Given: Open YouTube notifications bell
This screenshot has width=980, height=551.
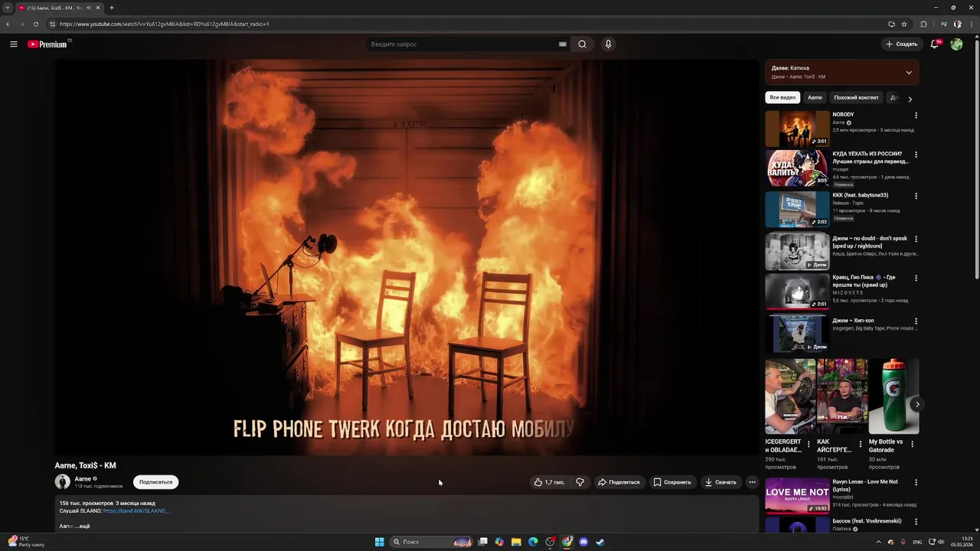Looking at the screenshot, I should coord(934,44).
